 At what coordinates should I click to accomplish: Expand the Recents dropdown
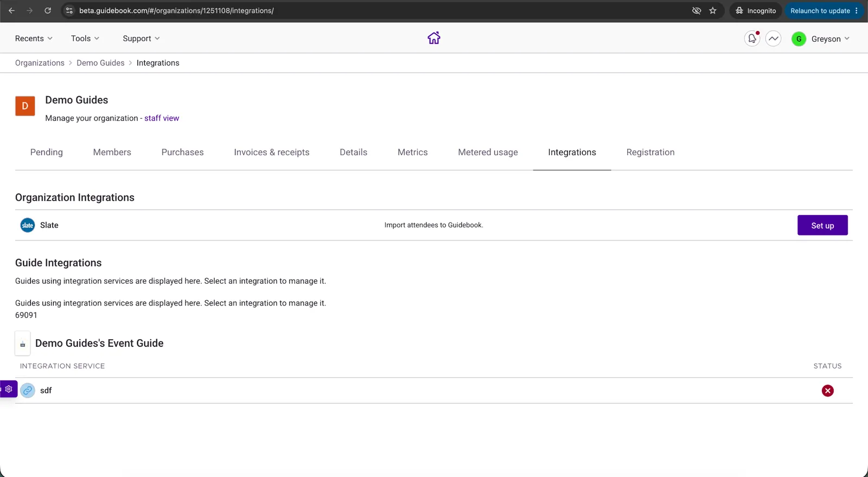pyautogui.click(x=34, y=39)
